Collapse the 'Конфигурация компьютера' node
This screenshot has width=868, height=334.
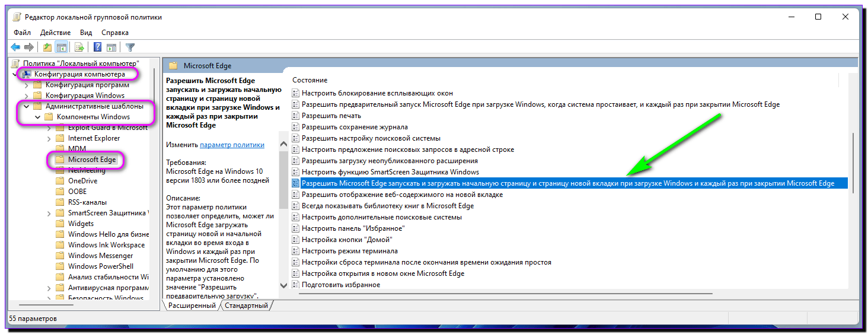coord(15,74)
